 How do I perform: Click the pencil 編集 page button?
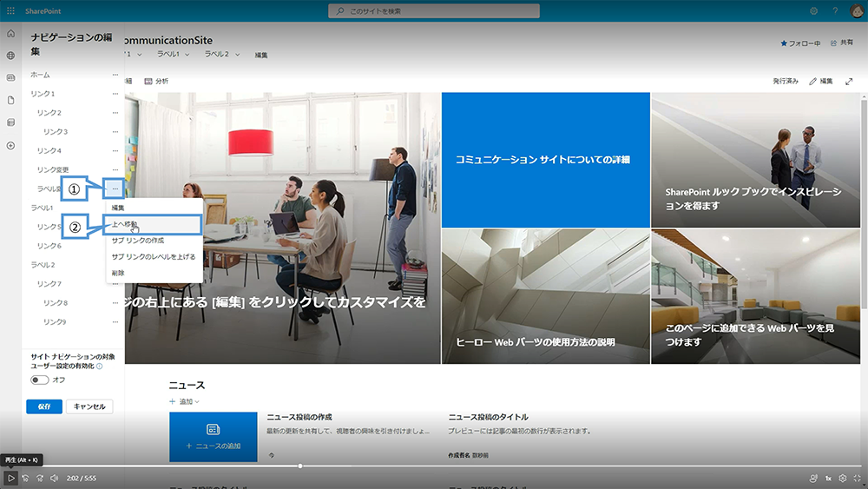pyautogui.click(x=821, y=82)
